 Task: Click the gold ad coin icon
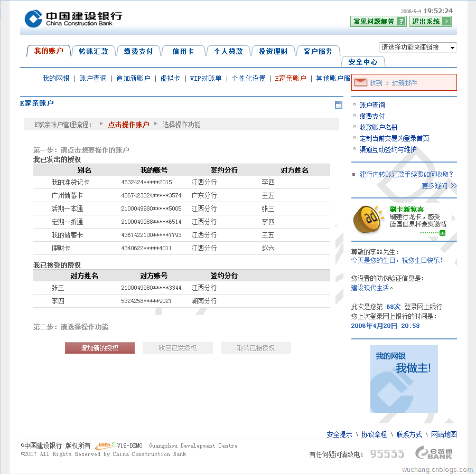(368, 219)
